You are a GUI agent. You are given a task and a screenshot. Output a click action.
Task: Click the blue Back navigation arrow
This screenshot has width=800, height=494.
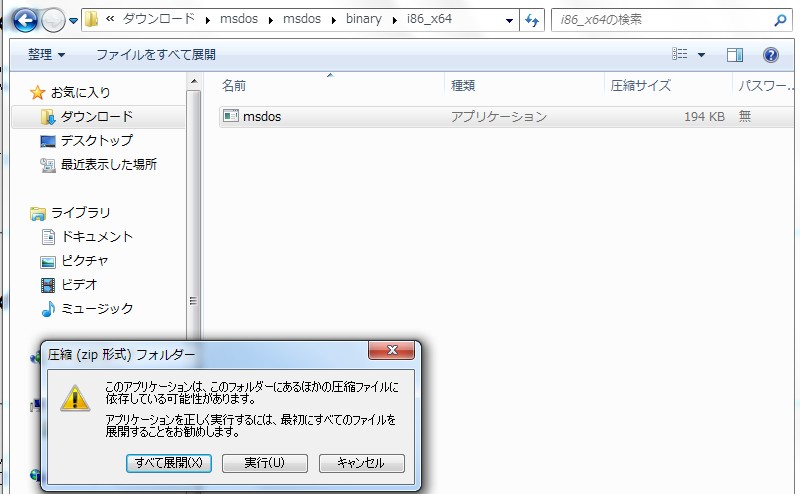pos(25,20)
